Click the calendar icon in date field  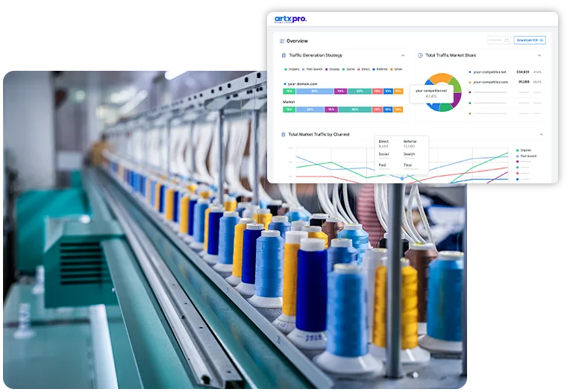point(507,40)
